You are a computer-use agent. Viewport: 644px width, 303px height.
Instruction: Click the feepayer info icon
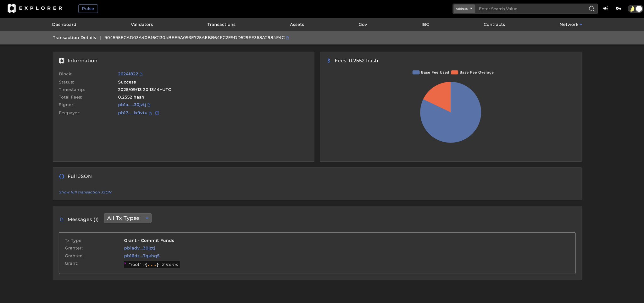pos(157,113)
